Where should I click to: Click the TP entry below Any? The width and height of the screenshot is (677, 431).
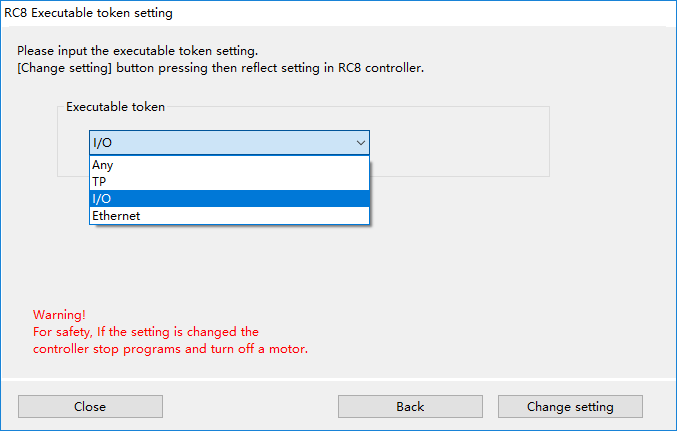[x=99, y=182]
